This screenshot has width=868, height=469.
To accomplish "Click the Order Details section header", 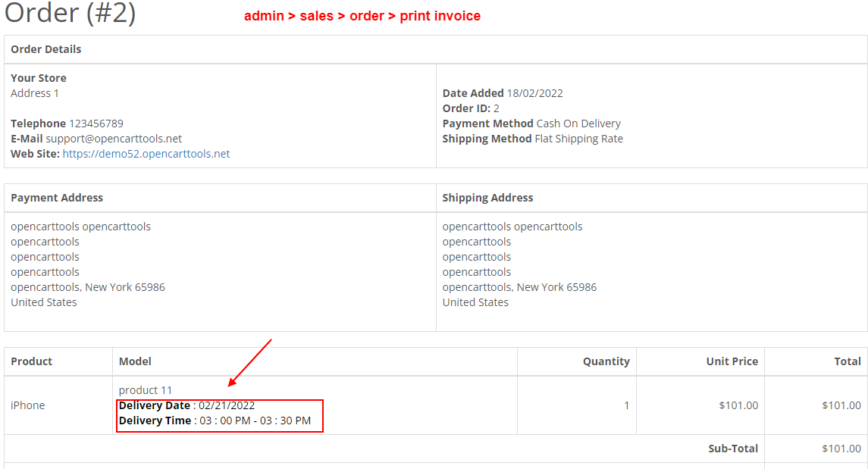I will click(x=45, y=49).
